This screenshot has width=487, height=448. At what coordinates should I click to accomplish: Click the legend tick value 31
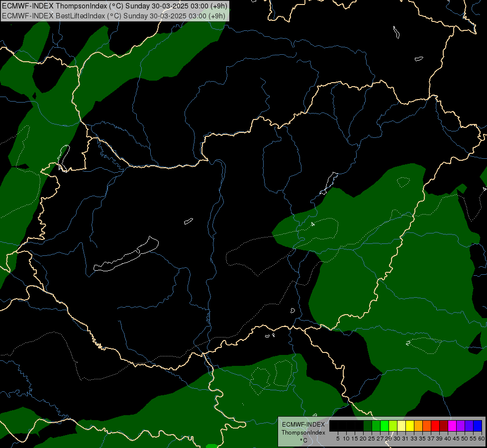point(405,439)
